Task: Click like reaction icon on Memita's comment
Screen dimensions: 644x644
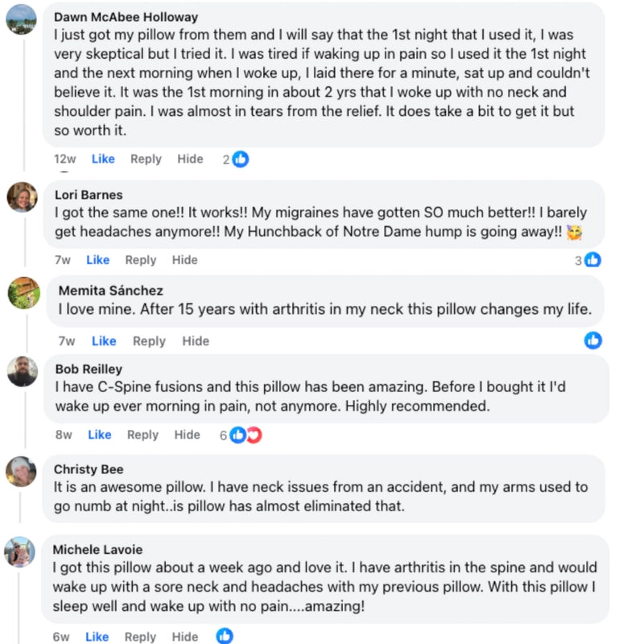Action: click(593, 341)
